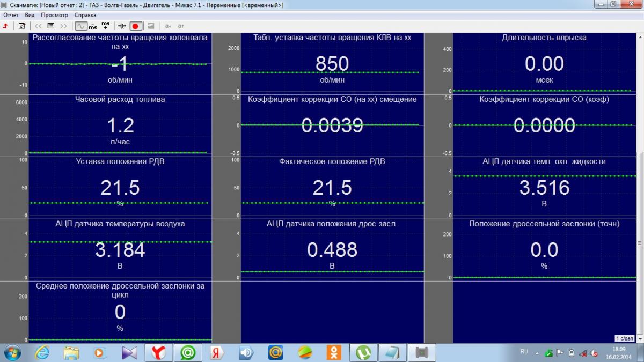644x362 pixels.
Task: Click the muted volume tray icon
Action: [x=594, y=353]
